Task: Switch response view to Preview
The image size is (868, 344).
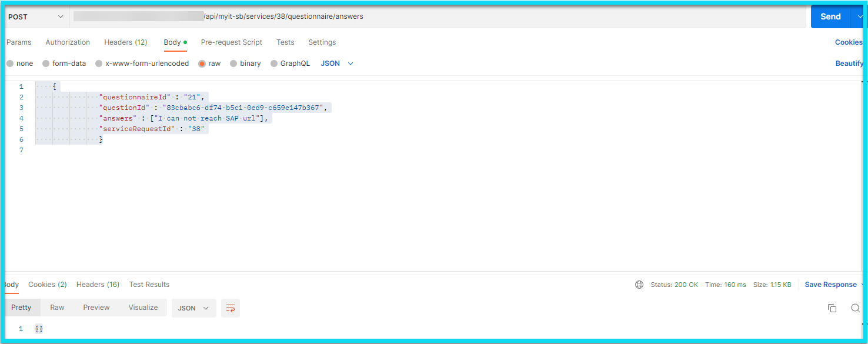Action: (96, 308)
